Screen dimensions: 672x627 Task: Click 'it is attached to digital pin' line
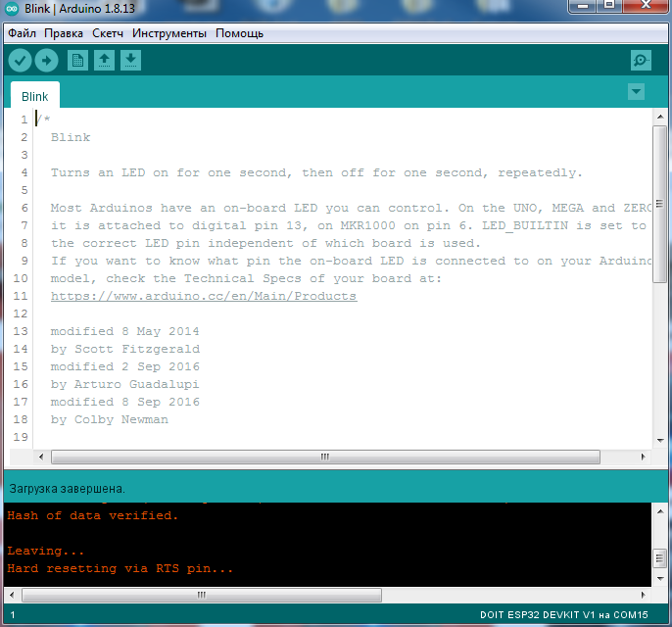pyautogui.click(x=348, y=225)
